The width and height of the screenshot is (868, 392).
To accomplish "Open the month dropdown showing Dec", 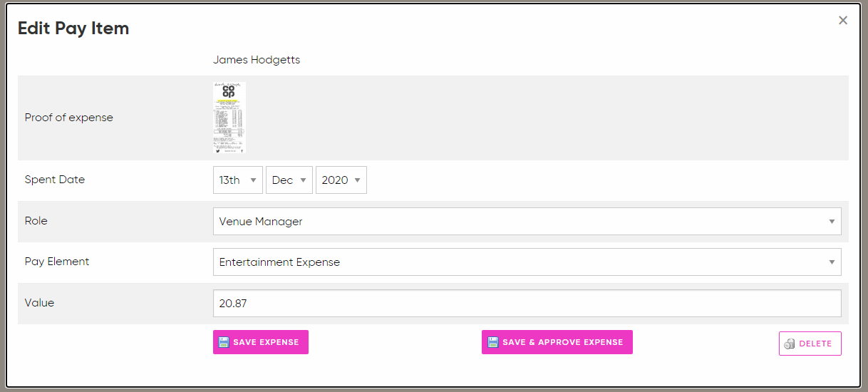I will [289, 180].
